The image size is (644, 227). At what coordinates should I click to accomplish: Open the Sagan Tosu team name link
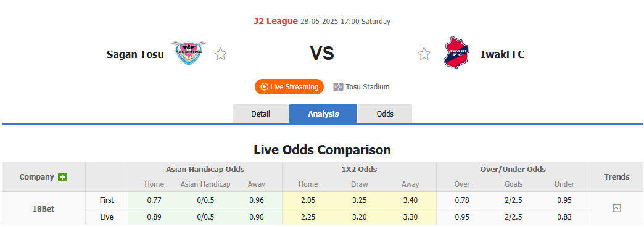click(x=135, y=54)
